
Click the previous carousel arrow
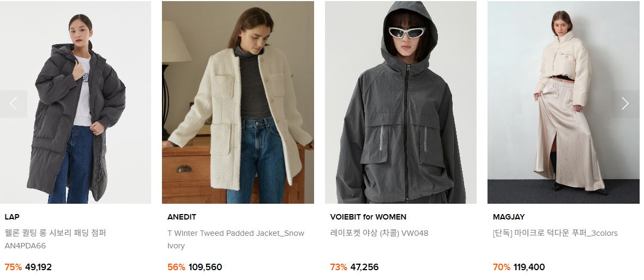point(14,104)
